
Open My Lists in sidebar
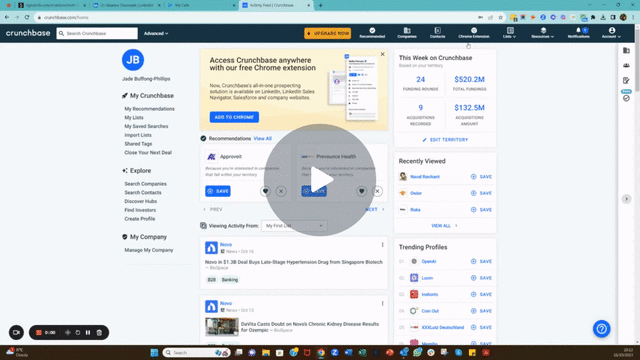coord(134,118)
